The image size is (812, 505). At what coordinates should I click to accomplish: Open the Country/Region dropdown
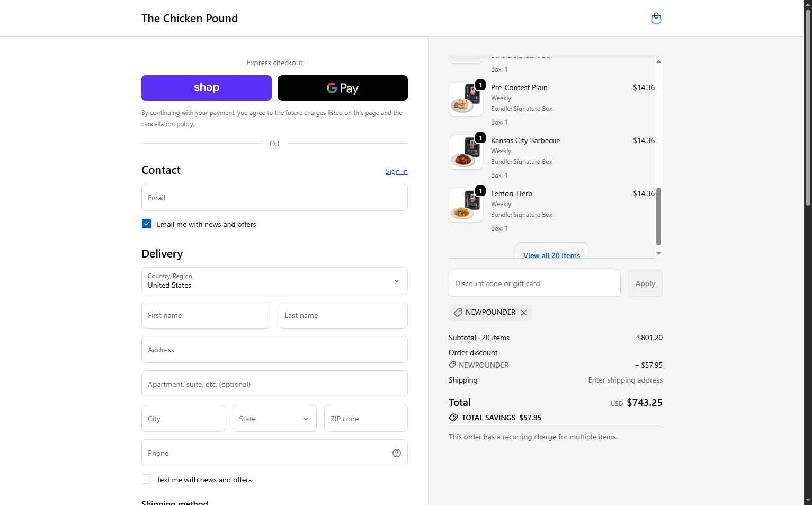click(274, 281)
